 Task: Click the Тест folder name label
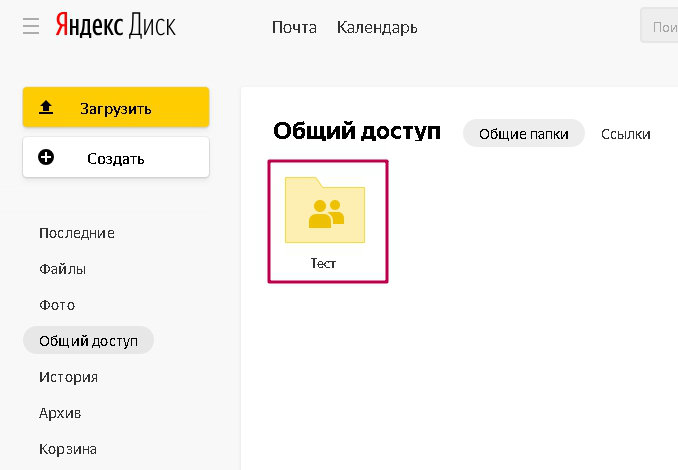coord(324,264)
